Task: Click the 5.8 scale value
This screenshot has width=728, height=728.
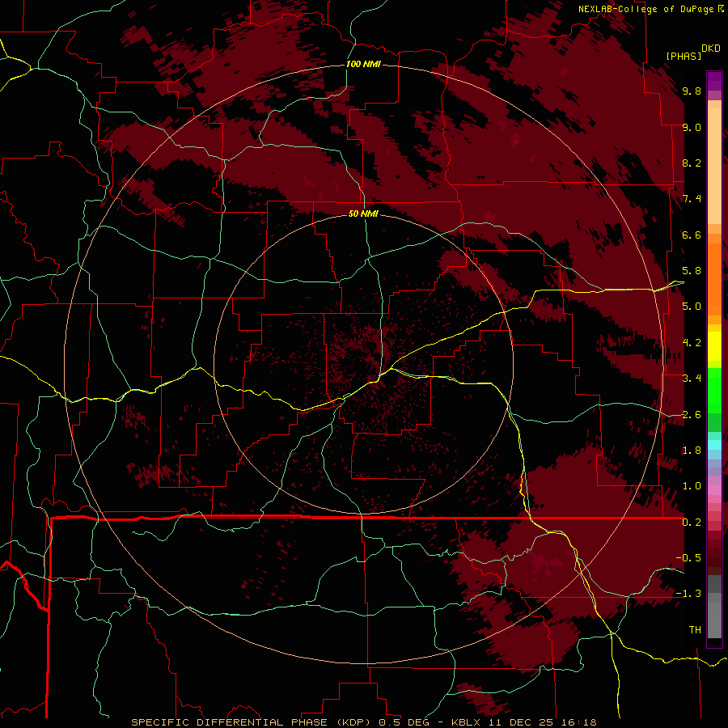Action: (692, 271)
